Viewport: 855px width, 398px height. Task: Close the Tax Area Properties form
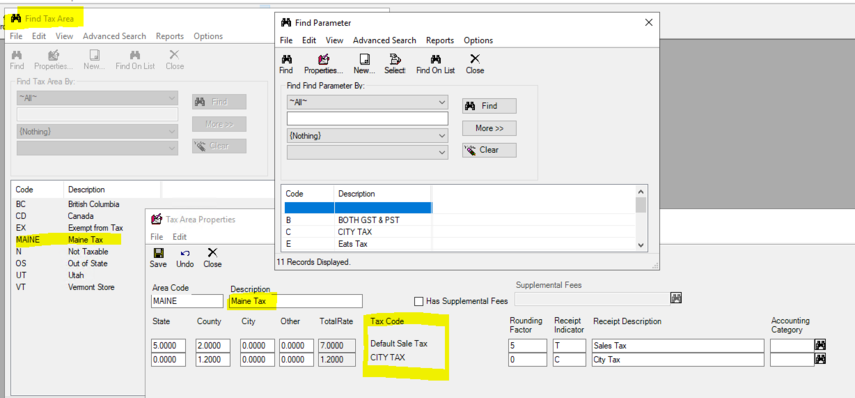212,258
